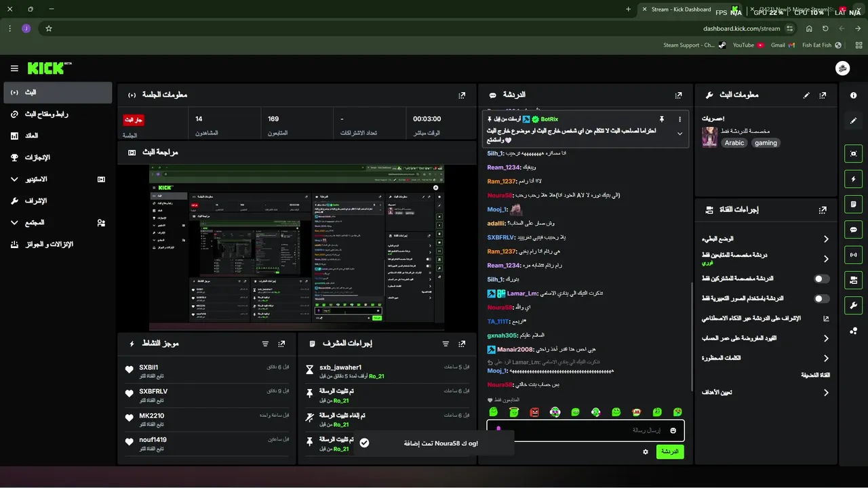
Task: Bookmark this page with the star icon
Action: [49, 28]
